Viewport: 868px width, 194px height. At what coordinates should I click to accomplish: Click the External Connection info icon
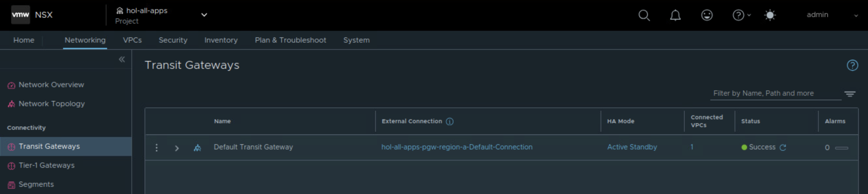[449, 121]
